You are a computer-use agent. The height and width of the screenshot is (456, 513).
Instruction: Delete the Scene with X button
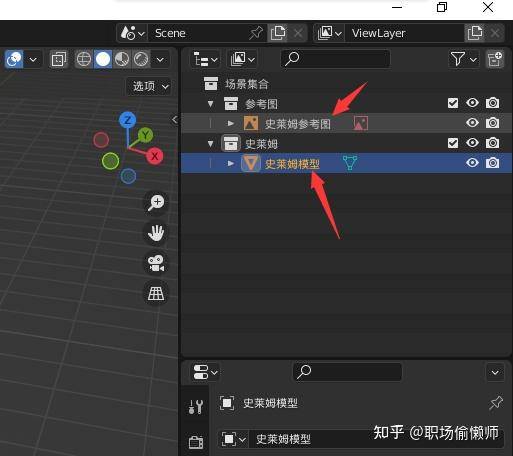click(x=298, y=33)
